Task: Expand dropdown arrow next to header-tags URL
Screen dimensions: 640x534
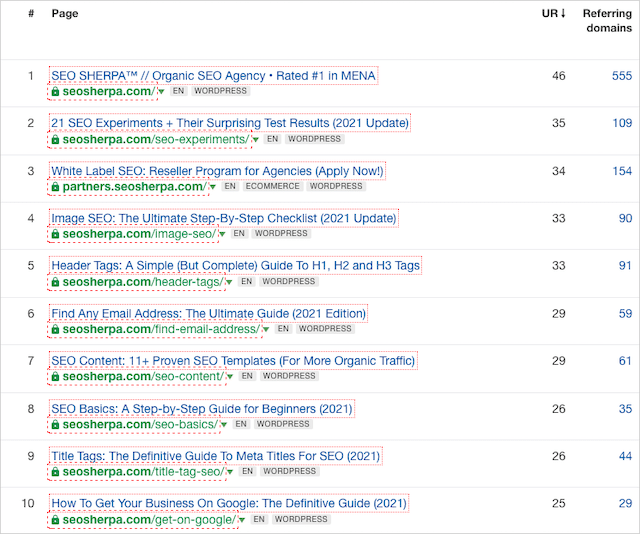Action: point(229,282)
